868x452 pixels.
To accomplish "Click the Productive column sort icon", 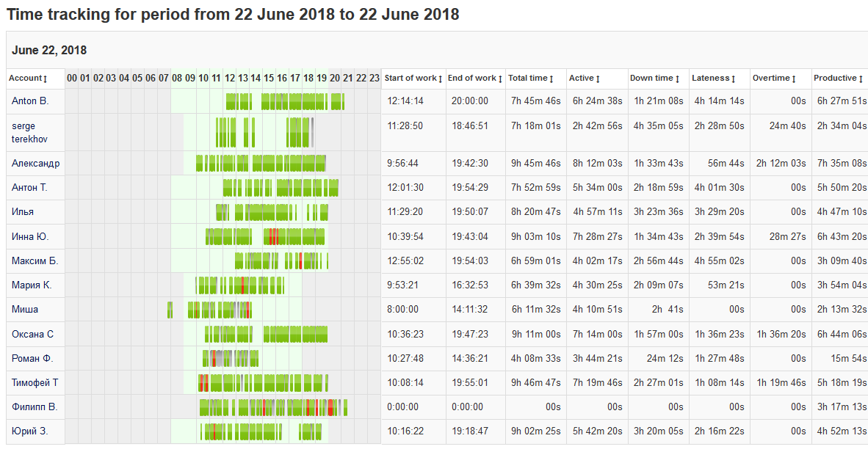I will click(861, 79).
